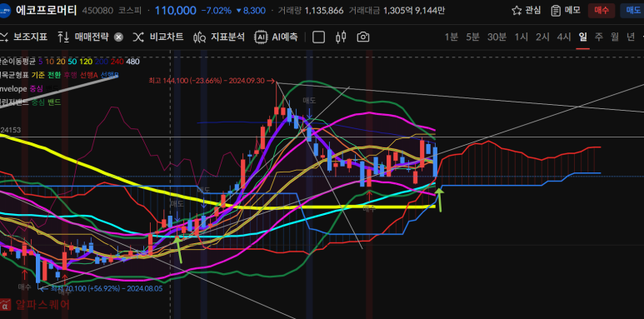Click the 에코프로머티 stock logo icon
The height and width of the screenshot is (319, 644).
4,10
